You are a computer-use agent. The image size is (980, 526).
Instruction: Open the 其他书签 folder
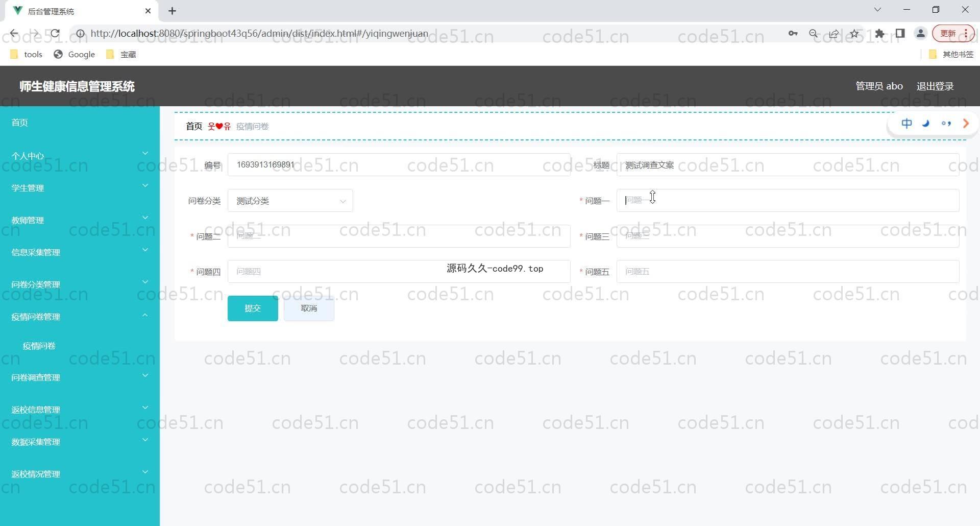coord(951,54)
